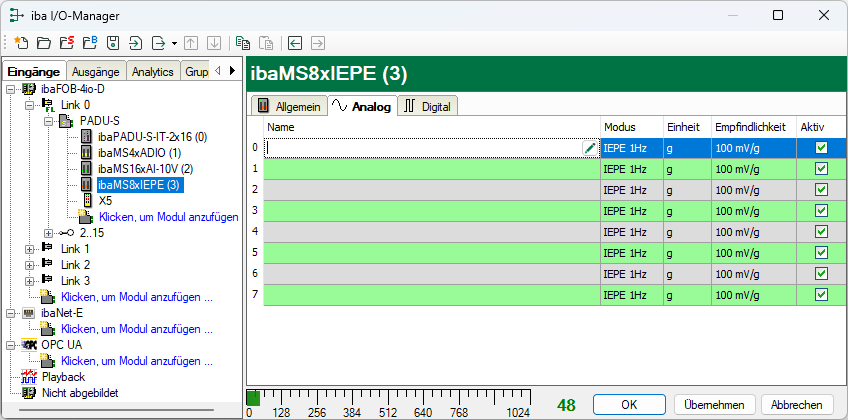Uncheck Aktiv checkbox for row 4
The image size is (848, 420).
tap(822, 232)
